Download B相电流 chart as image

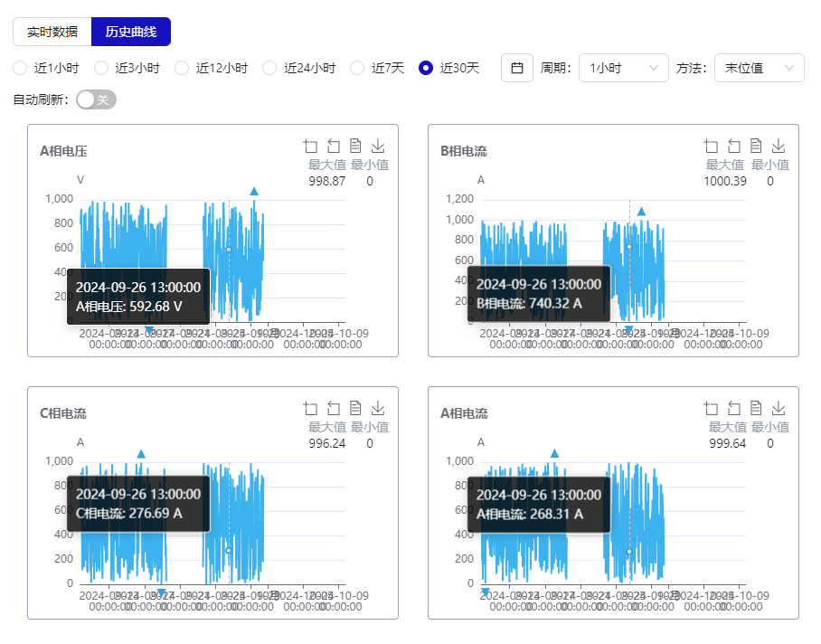(779, 146)
